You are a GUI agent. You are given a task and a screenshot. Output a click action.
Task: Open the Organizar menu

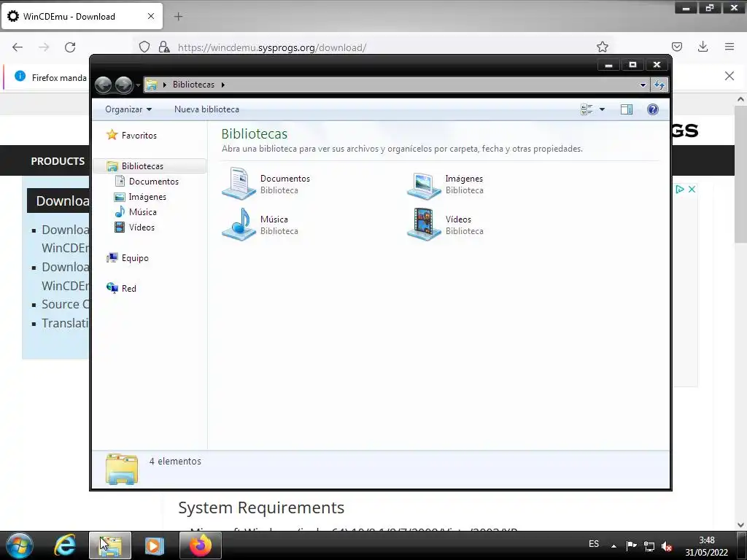pos(128,109)
